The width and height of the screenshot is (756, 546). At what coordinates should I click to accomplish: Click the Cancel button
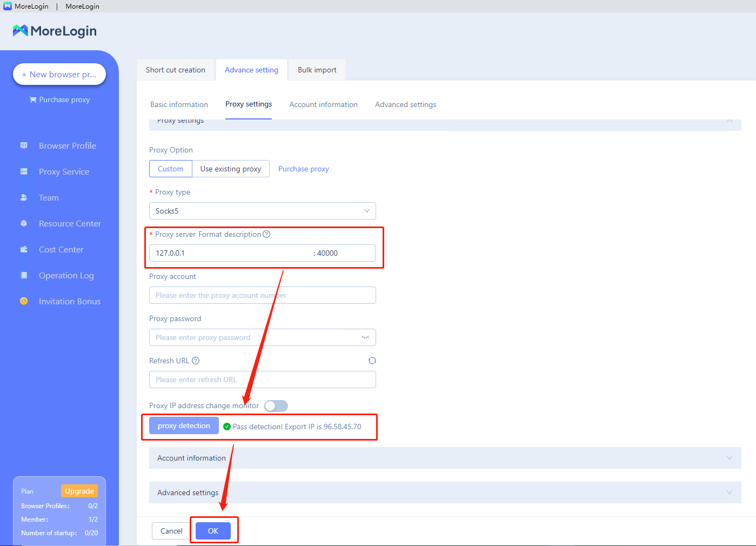(171, 531)
